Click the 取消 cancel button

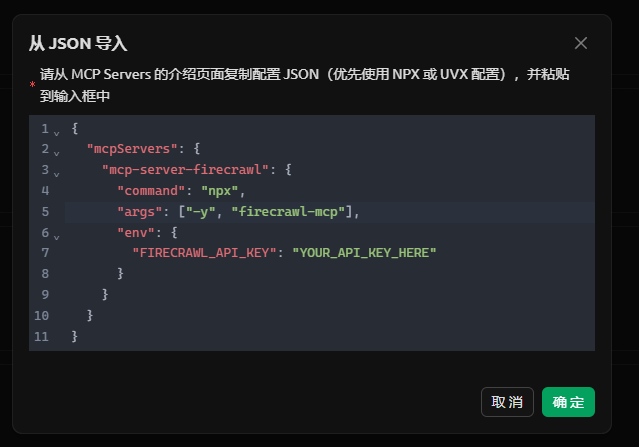pyautogui.click(x=507, y=402)
